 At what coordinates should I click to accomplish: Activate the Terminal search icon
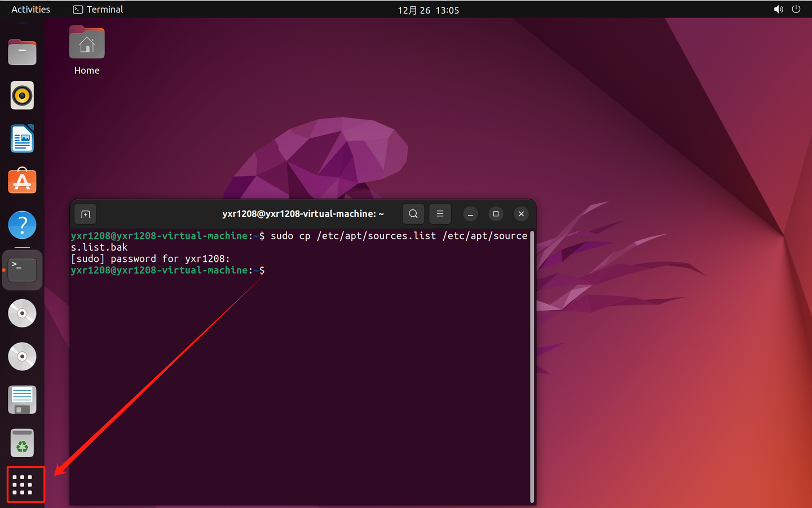[413, 213]
